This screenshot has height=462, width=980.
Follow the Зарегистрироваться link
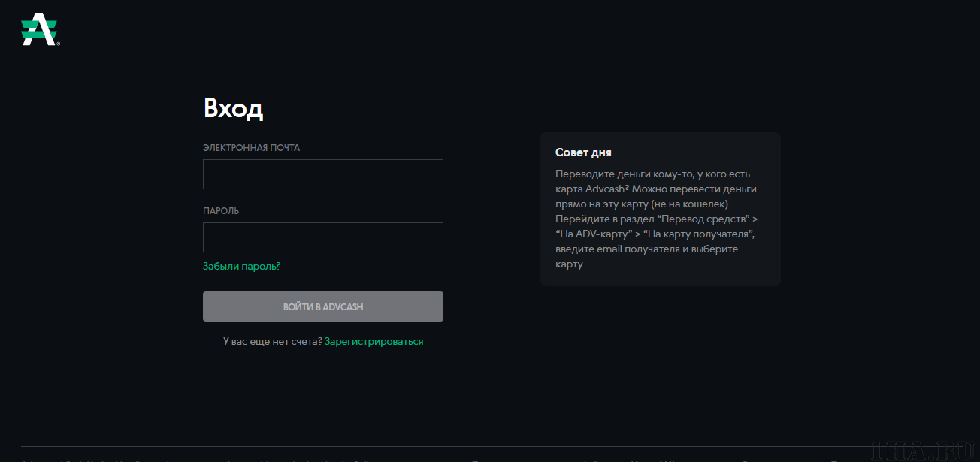pyautogui.click(x=374, y=342)
